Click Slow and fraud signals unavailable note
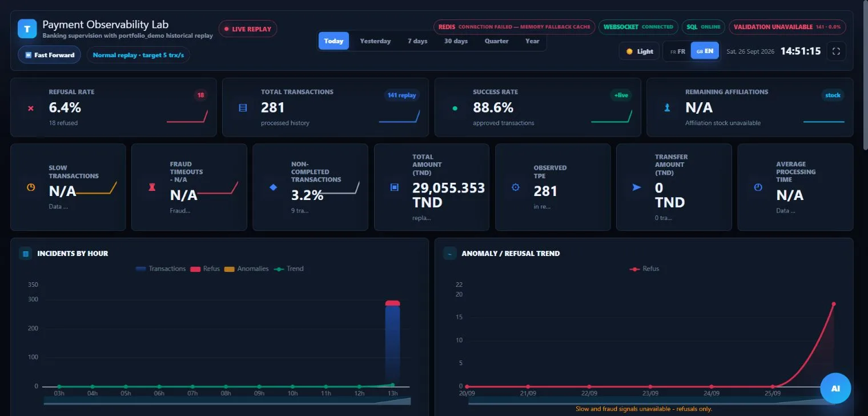The height and width of the screenshot is (416, 868). (x=644, y=409)
